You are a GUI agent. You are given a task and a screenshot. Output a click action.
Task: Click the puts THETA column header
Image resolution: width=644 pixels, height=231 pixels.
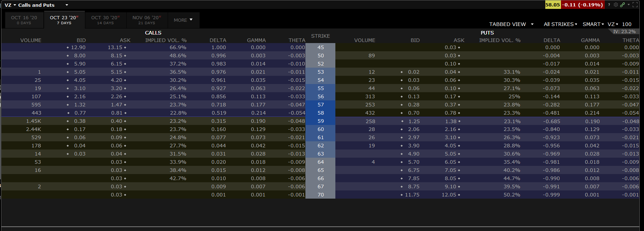pyautogui.click(x=630, y=40)
